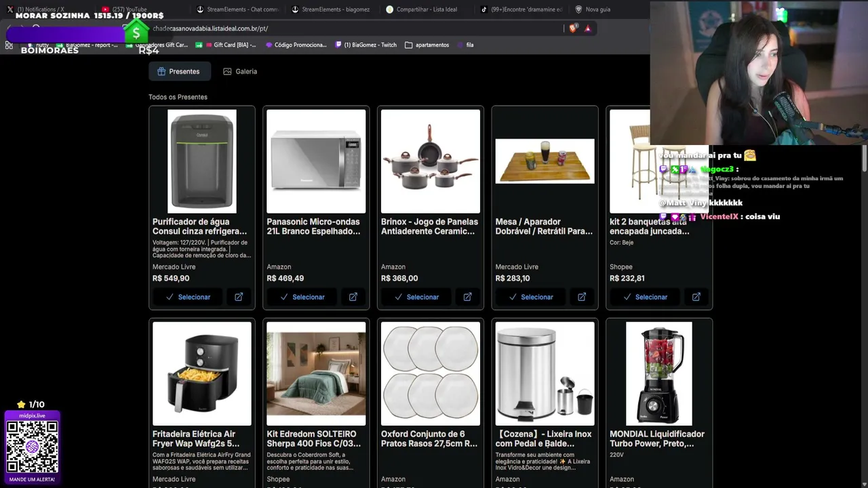Viewport: 868px width, 488px height.
Task: Click the Oxford plates set image
Action: coord(431,373)
